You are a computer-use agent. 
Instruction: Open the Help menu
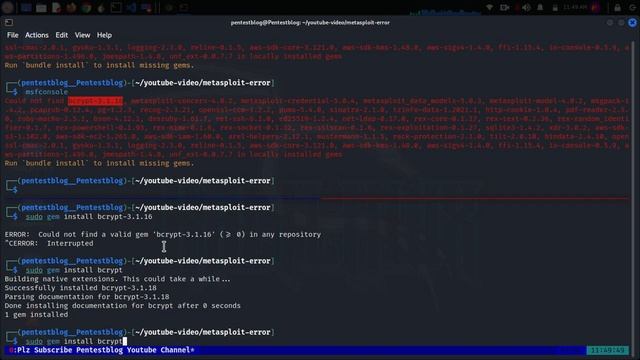point(104,35)
